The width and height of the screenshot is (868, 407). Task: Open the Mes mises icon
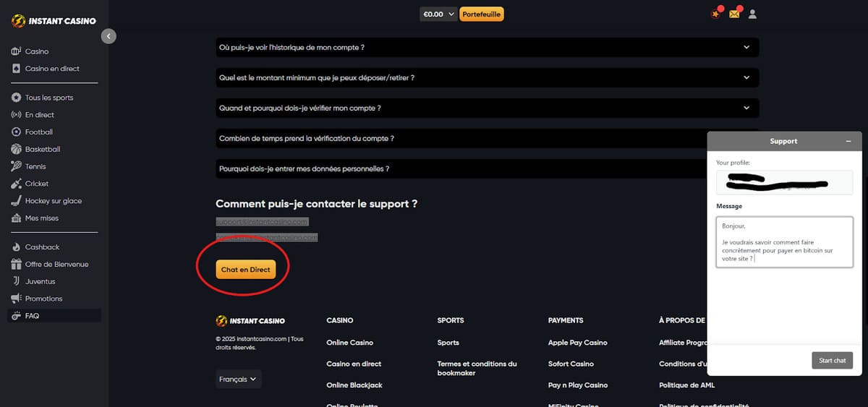[17, 218]
